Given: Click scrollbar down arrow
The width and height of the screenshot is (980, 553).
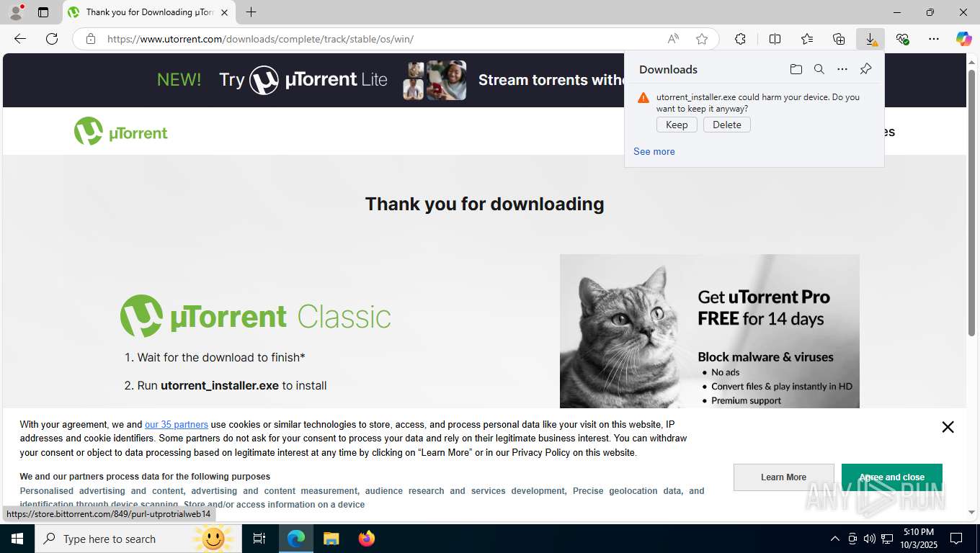Looking at the screenshot, I should [971, 513].
